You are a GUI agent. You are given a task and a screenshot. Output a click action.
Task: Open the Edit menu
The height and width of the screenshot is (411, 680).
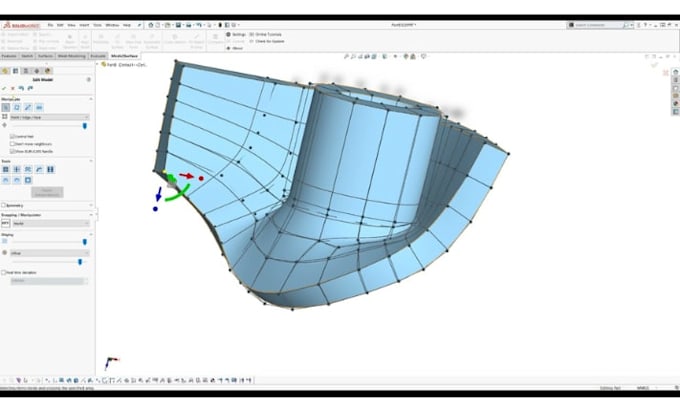pyautogui.click(x=60, y=25)
